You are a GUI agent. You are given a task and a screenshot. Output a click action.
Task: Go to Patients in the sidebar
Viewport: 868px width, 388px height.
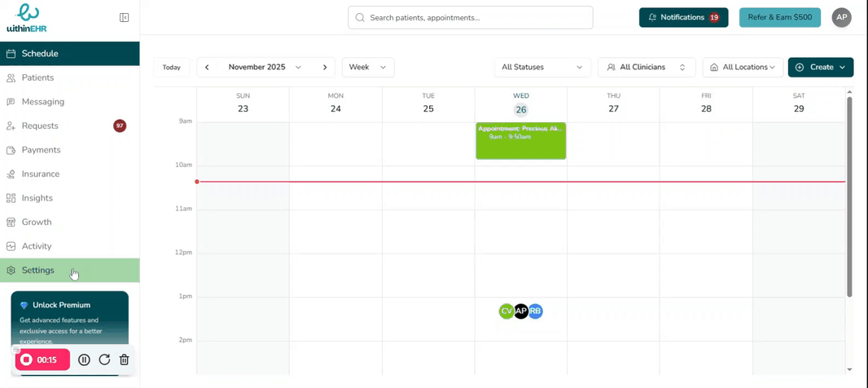tap(70, 77)
